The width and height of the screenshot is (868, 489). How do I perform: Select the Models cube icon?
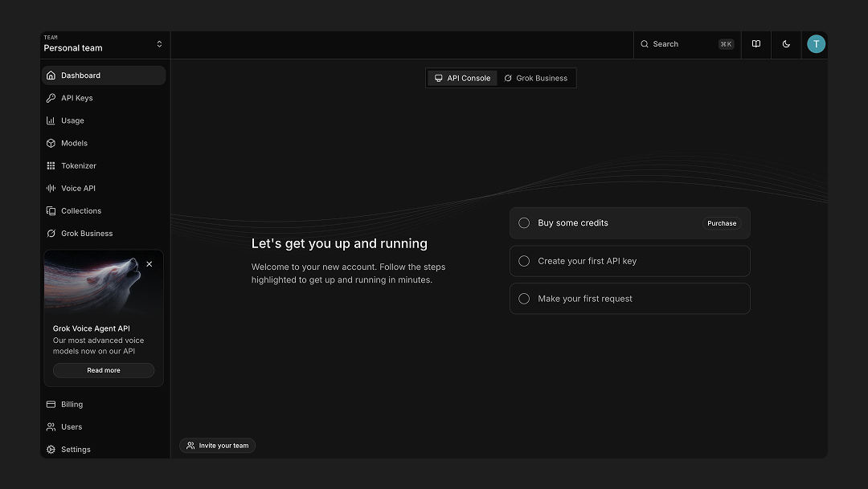point(51,143)
